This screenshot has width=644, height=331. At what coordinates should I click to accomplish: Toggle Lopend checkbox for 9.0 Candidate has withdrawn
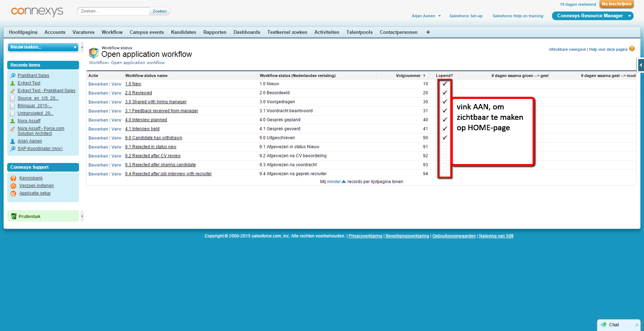[445, 138]
